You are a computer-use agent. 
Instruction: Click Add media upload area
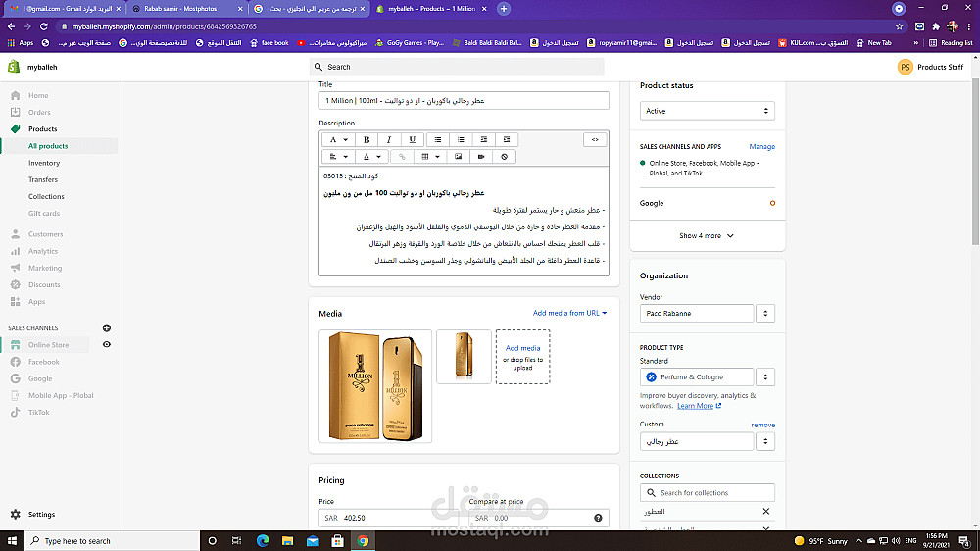[x=522, y=357]
